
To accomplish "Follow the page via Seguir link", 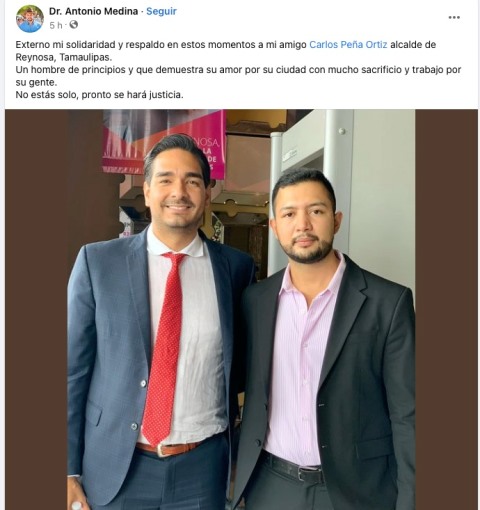I will pyautogui.click(x=161, y=11).
